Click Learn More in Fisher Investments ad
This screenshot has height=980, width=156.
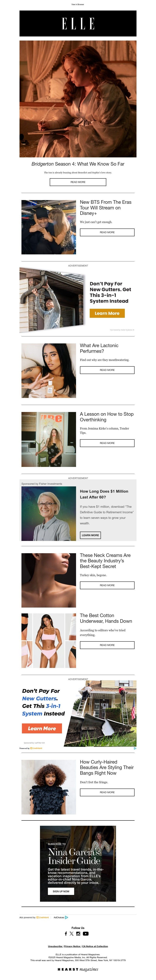click(90, 535)
